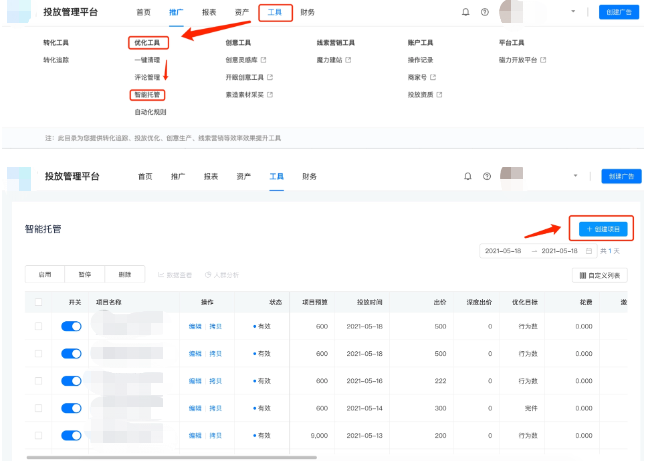This screenshot has height=462, width=655.
Task: Click the 删除 batch button
Action: (124, 274)
